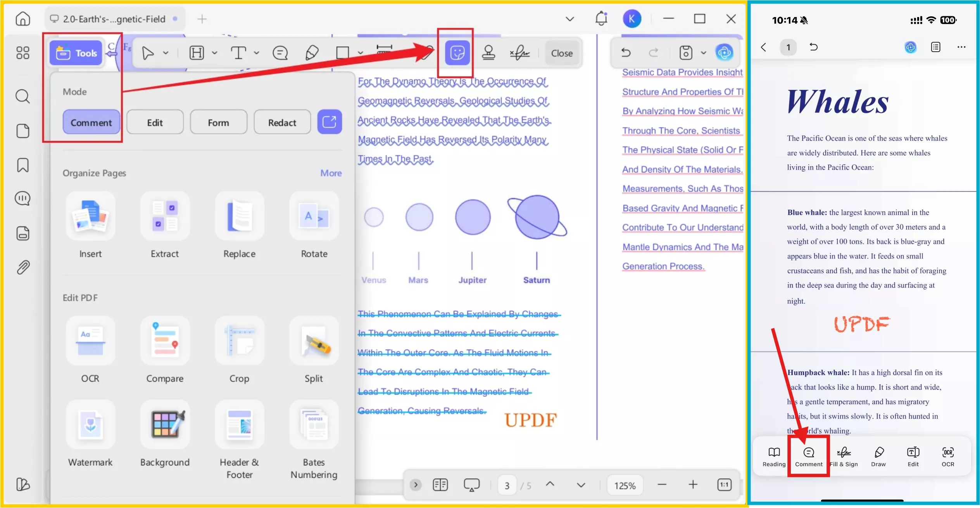Click the Undo arrow in the toolbar

pos(626,53)
